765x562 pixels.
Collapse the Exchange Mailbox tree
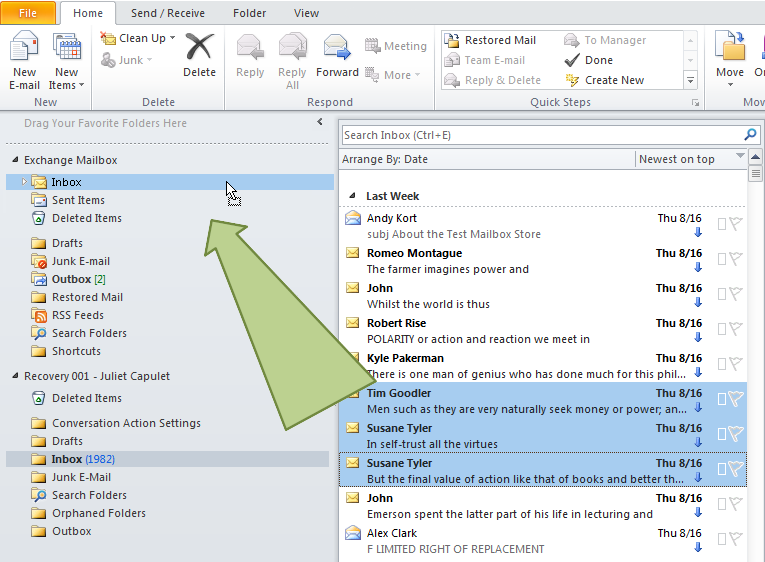click(15, 160)
